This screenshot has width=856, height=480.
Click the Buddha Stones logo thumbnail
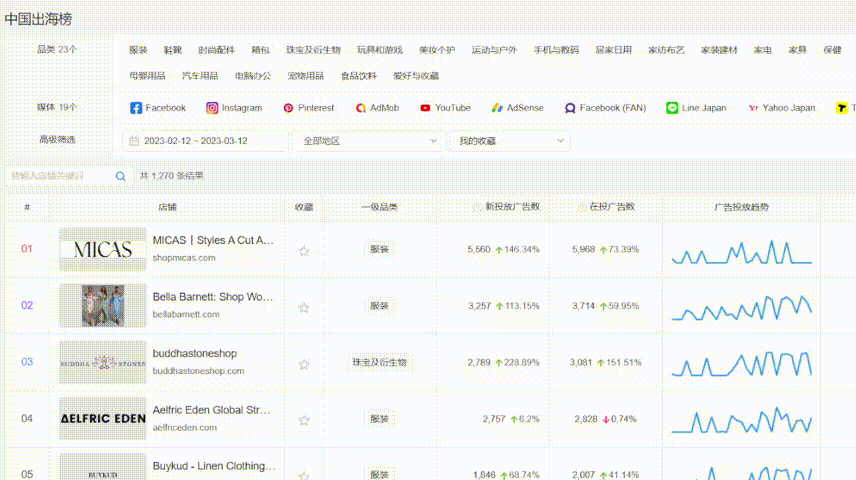(103, 362)
